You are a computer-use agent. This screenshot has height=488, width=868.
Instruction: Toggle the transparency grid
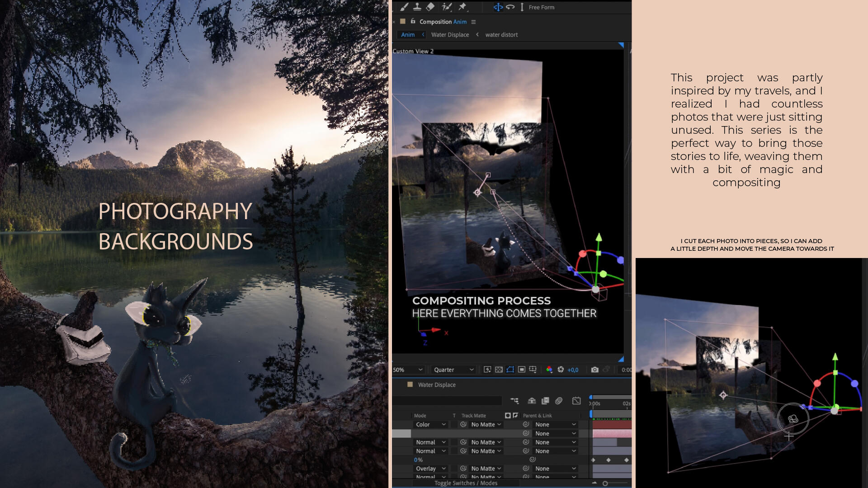click(x=499, y=370)
